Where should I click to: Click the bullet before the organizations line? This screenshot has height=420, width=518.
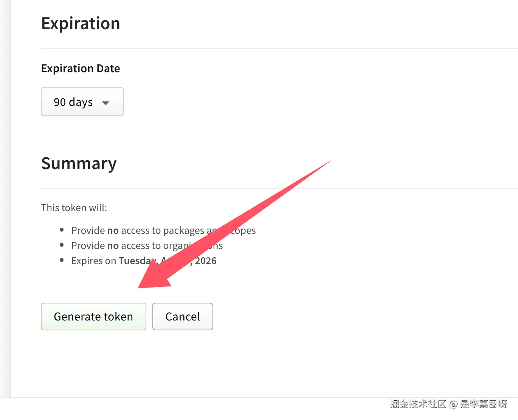coord(62,245)
